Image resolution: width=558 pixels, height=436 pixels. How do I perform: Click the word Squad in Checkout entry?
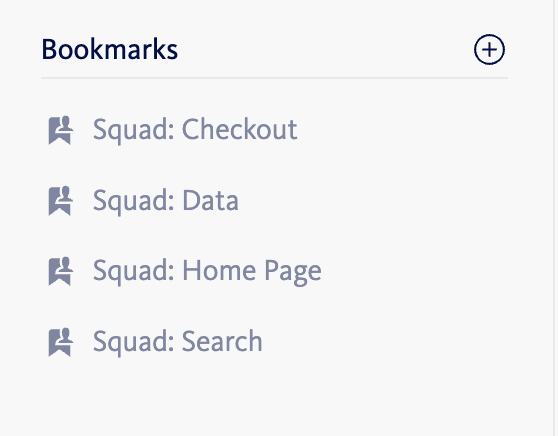pos(131,131)
